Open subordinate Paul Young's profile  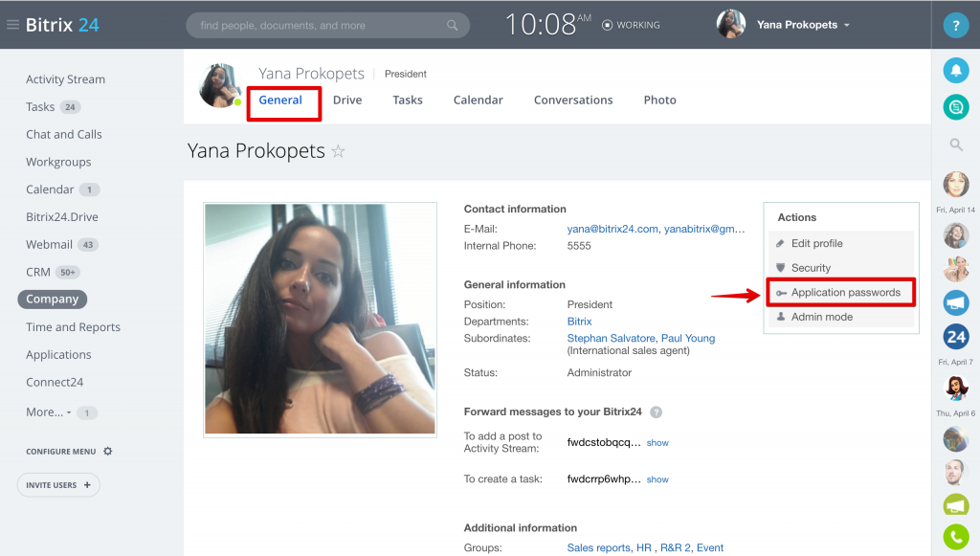point(688,339)
